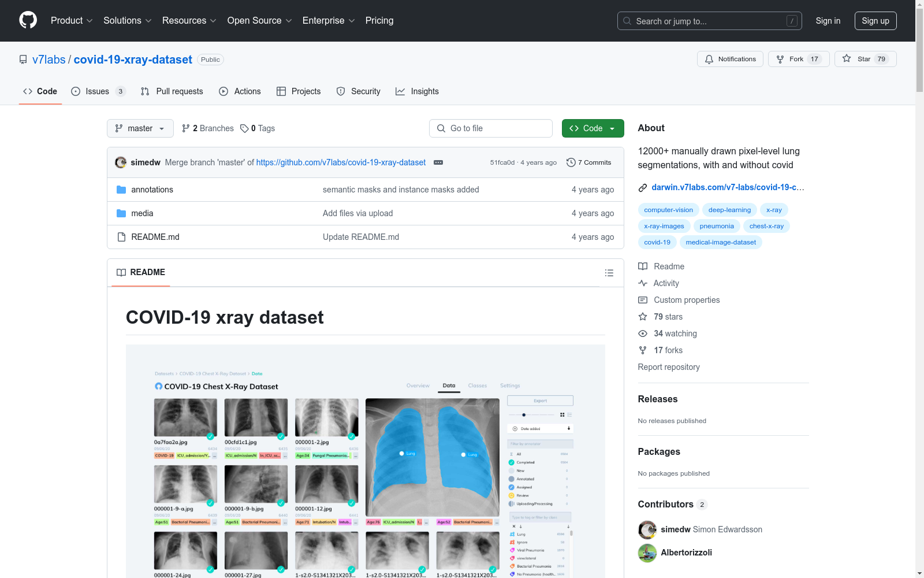The height and width of the screenshot is (578, 924).
Task: Open the 7 Commits history link
Action: coord(589,162)
